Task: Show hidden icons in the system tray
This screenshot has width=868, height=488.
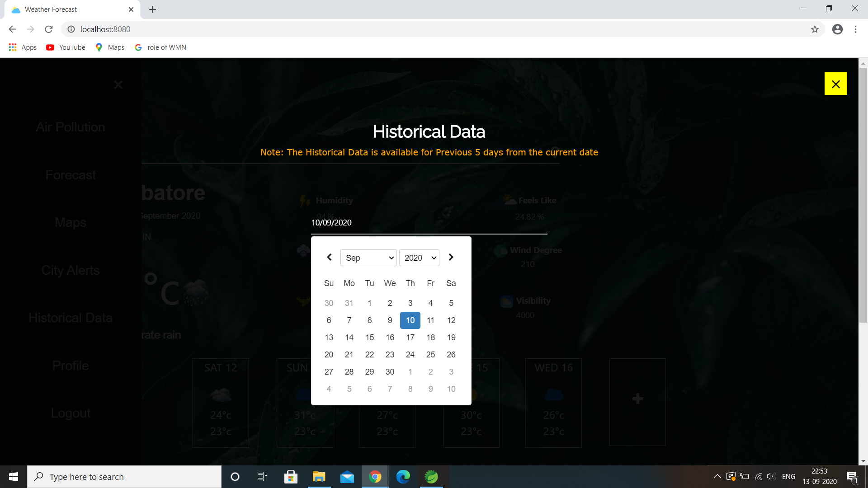Action: tap(717, 476)
